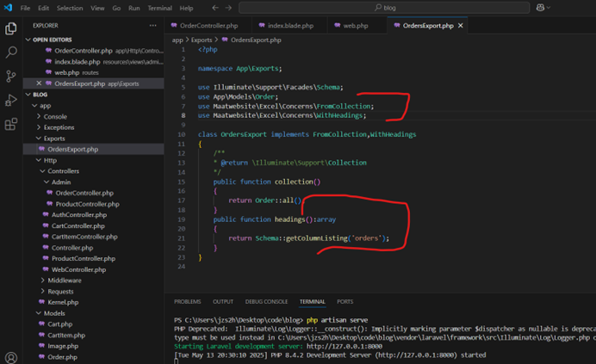
Task: Open the Accounts menu icon
Action: click(x=11, y=357)
